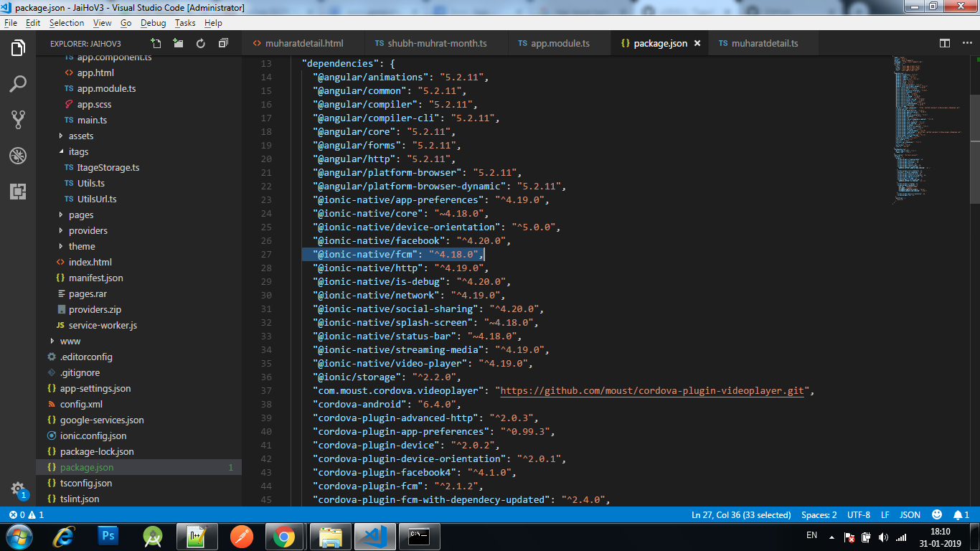Open the feedback smiley in status bar

pos(937,515)
